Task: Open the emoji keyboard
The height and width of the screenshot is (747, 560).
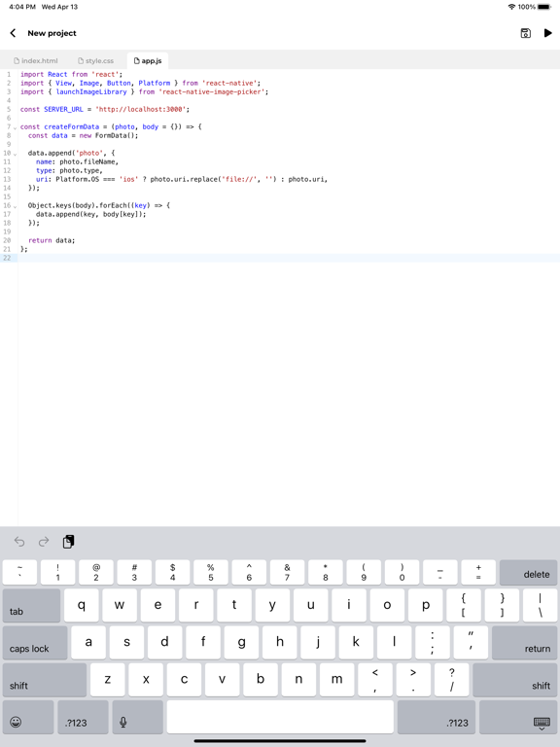Action: pyautogui.click(x=28, y=717)
